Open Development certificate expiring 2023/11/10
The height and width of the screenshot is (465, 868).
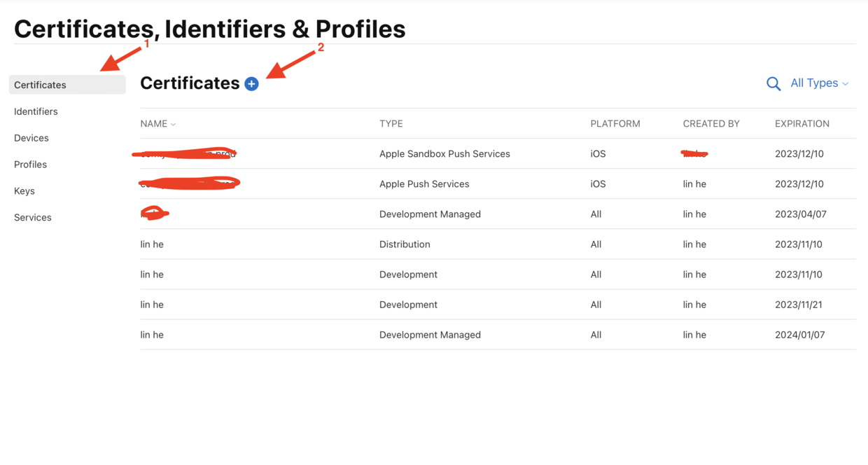pyautogui.click(x=498, y=274)
